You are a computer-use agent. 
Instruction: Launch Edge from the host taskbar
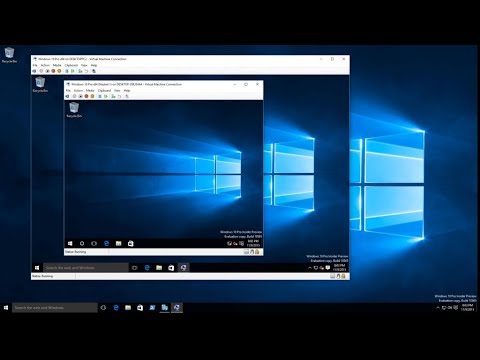coord(116,308)
